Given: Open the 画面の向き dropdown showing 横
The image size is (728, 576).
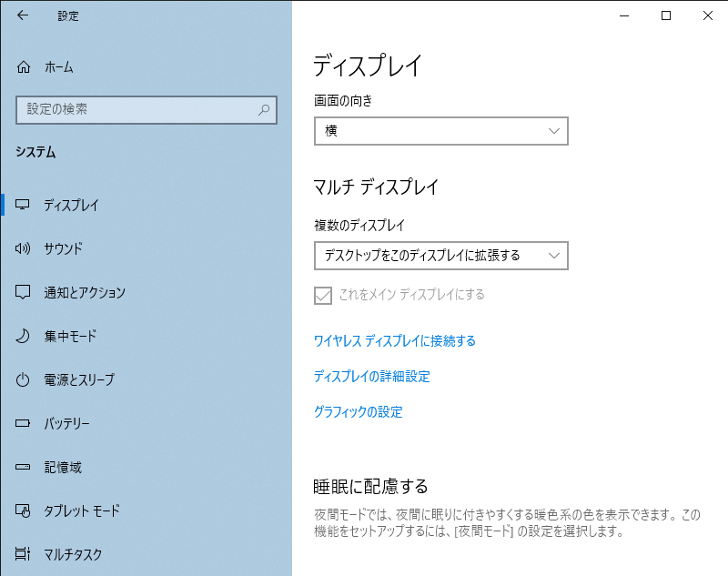Looking at the screenshot, I should tap(441, 131).
